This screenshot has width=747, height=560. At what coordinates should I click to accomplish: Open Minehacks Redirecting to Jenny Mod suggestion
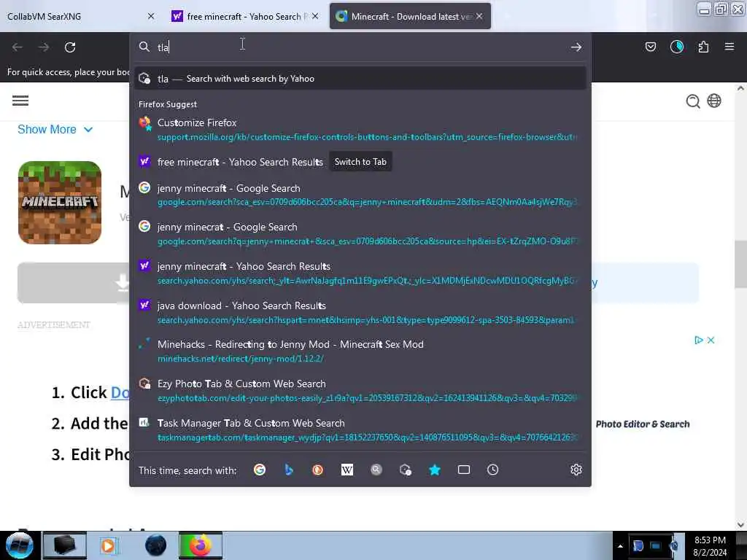[x=360, y=351]
